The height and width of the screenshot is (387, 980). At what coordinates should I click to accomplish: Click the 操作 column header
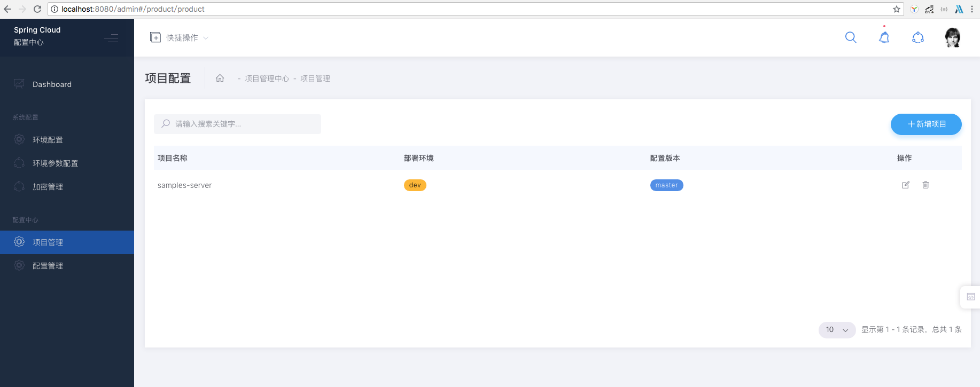(x=904, y=158)
